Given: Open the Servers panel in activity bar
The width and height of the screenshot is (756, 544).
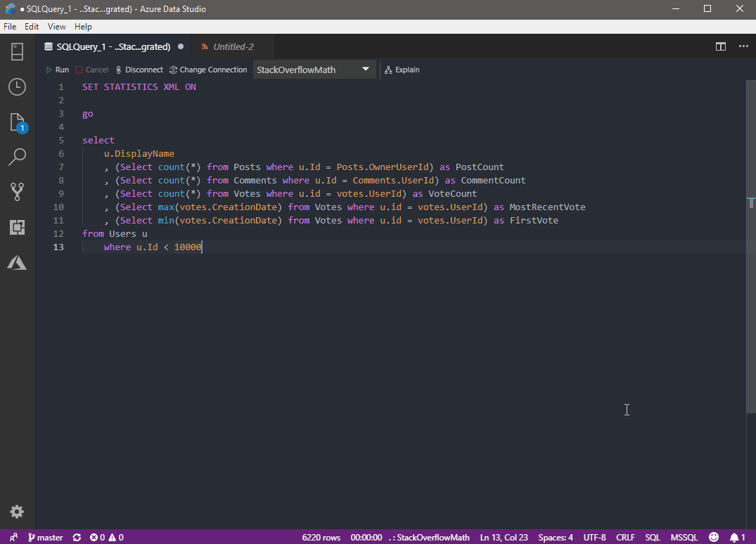Looking at the screenshot, I should click(17, 51).
